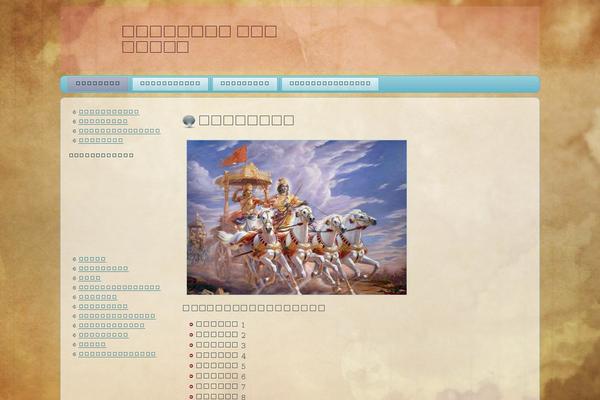Click the chariot painting image
This screenshot has width=600, height=400.
point(297,217)
